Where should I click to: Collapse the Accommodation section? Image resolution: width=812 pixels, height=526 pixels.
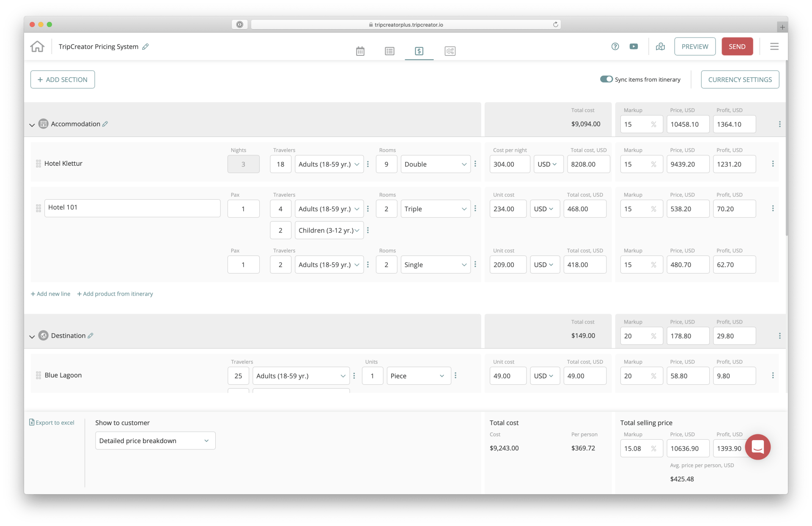coord(32,125)
